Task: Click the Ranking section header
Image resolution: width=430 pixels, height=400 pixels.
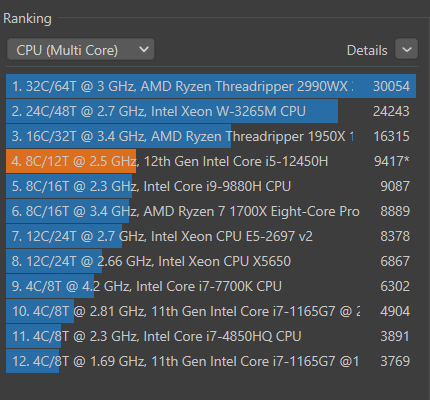Action: coord(27,18)
